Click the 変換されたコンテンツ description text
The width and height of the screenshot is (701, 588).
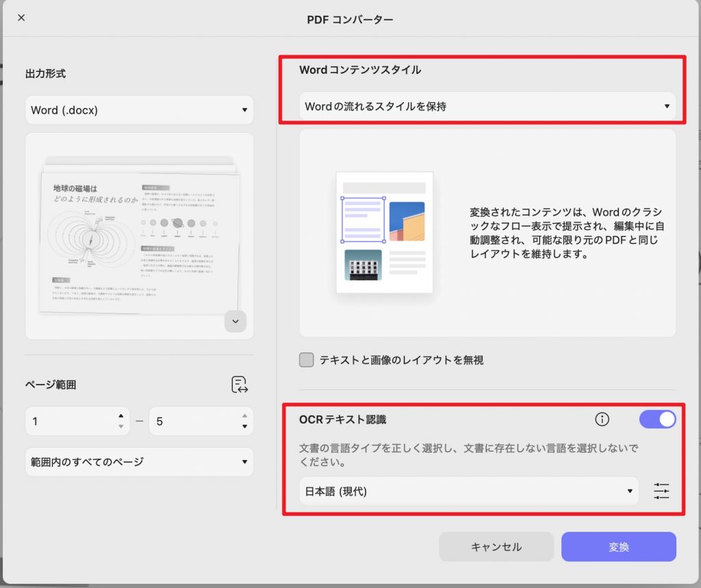pyautogui.click(x=567, y=233)
